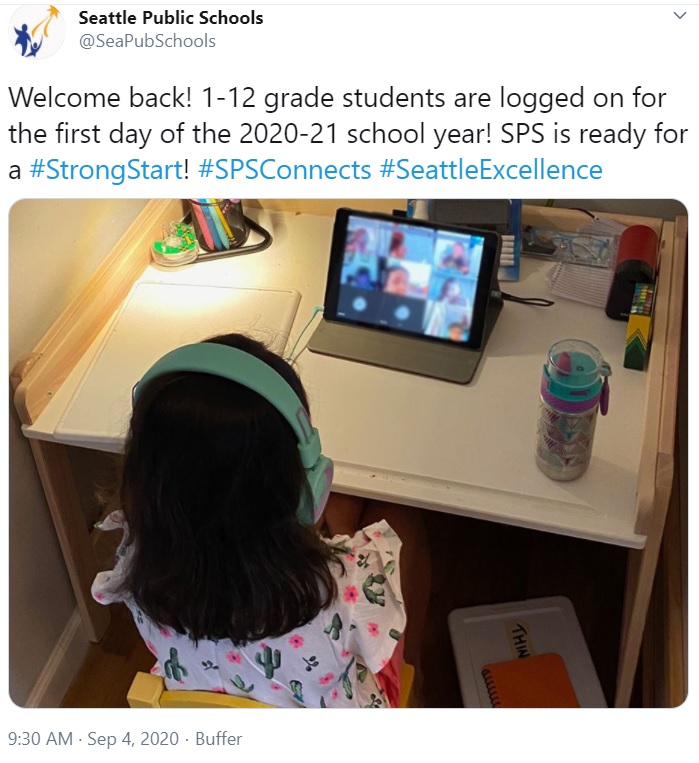
Task: Click the 9:30 AM timestamp
Action: pos(40,739)
